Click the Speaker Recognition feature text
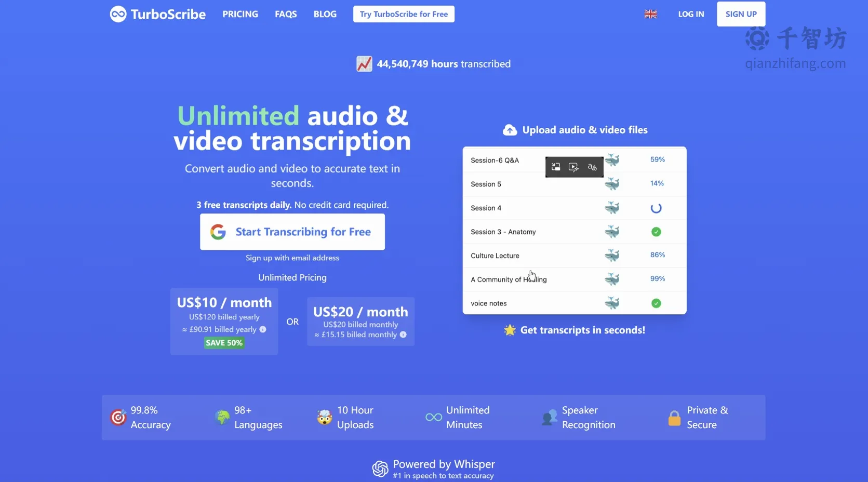 pyautogui.click(x=589, y=417)
